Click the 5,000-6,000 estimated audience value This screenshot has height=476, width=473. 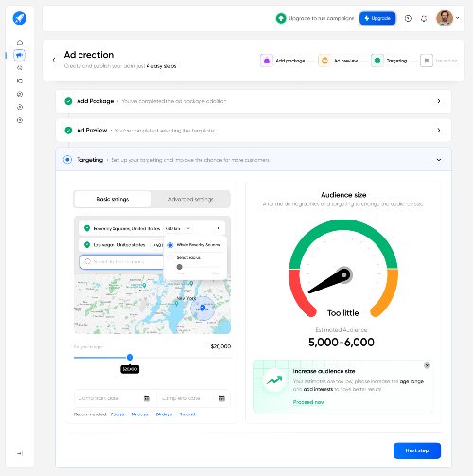pos(342,342)
